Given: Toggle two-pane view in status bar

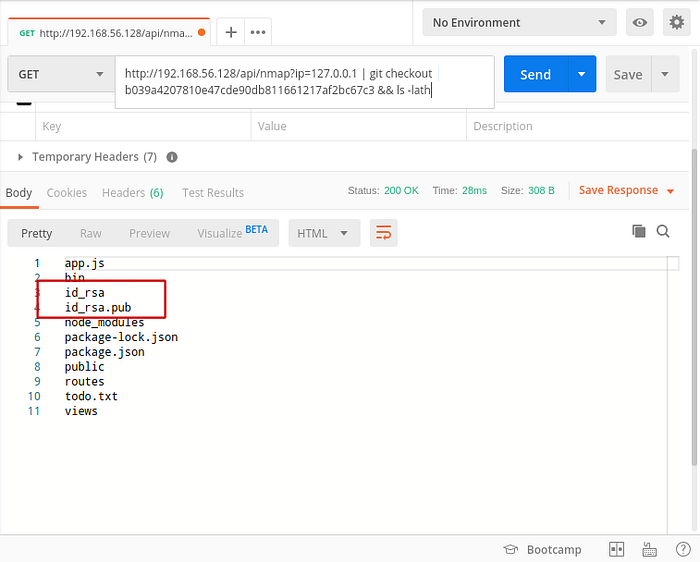Looking at the screenshot, I should point(617,549).
